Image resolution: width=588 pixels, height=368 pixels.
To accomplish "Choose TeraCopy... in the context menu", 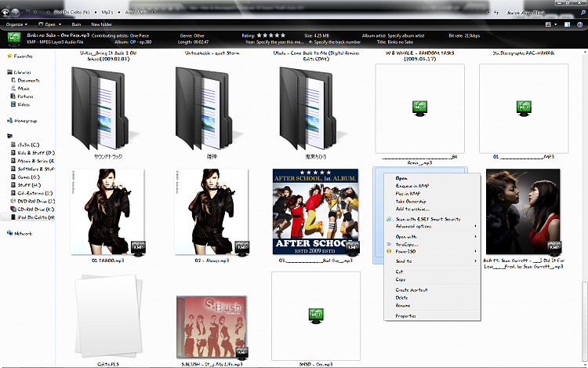I will coord(407,244).
